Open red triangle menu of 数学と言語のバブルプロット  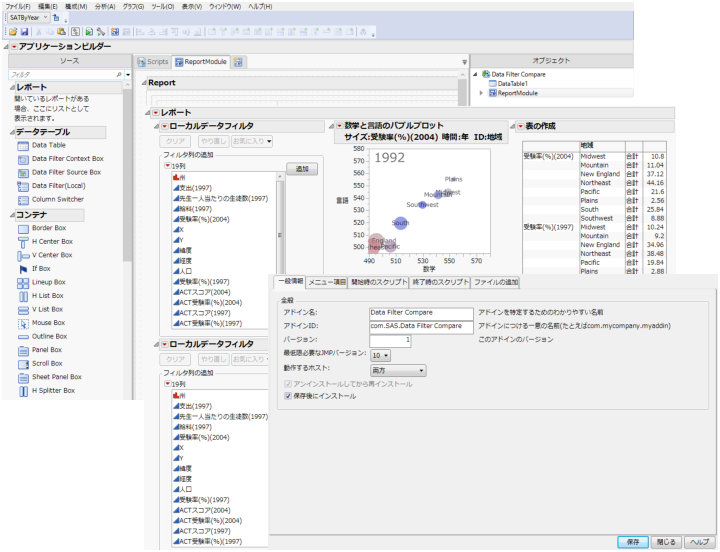click(x=339, y=126)
